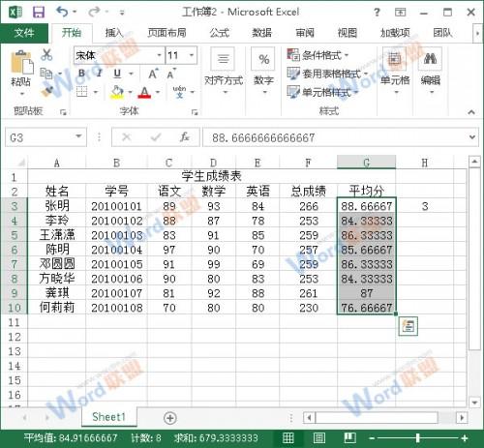The width and height of the screenshot is (484, 448).
Task: Click the Quick Analysis button
Action: coord(408,326)
